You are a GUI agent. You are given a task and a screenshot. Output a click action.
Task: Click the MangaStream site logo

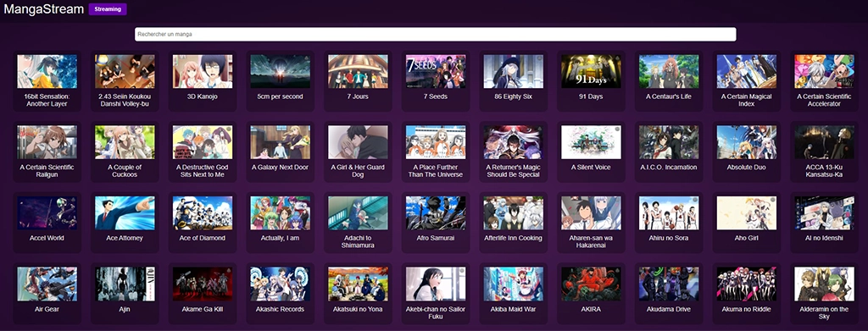pos(44,8)
